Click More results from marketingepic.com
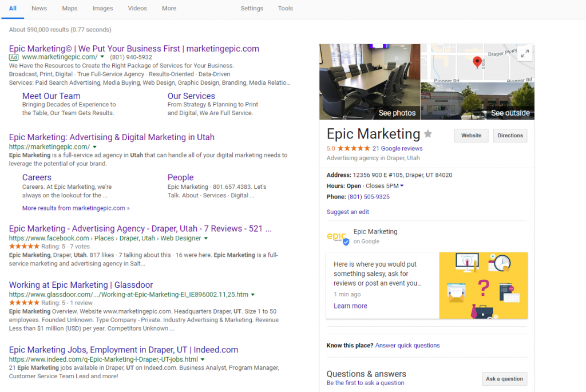The height and width of the screenshot is (392, 586). pyautogui.click(x=76, y=208)
